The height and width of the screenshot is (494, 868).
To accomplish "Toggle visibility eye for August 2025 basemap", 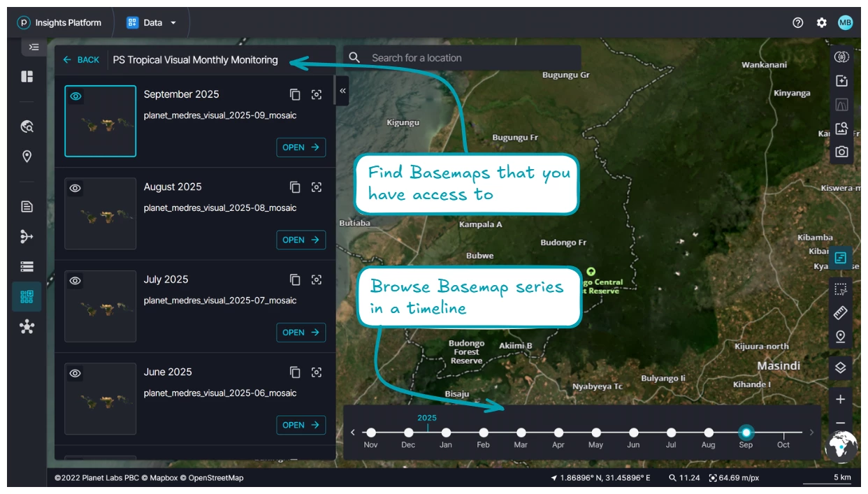I will (75, 188).
